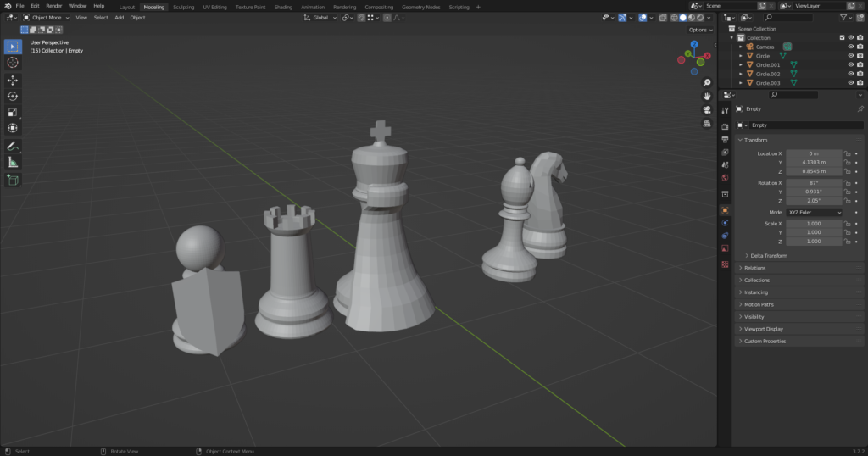
Task: Expand the Delta Transform subpanel
Action: tap(768, 256)
